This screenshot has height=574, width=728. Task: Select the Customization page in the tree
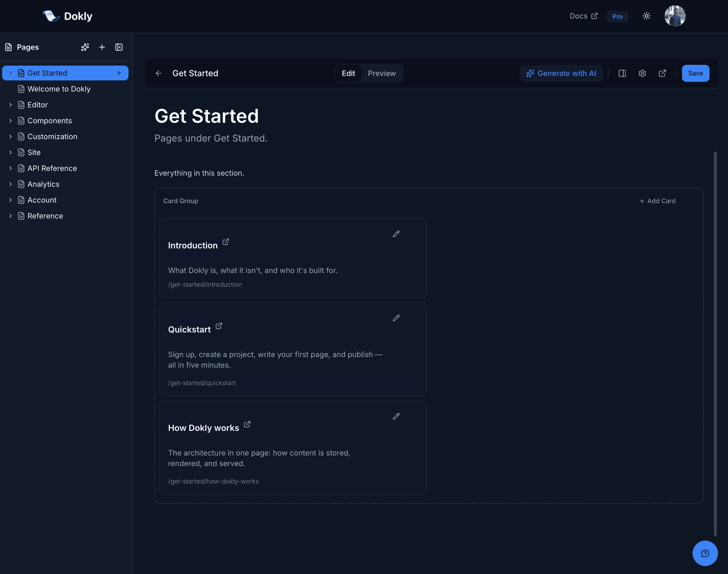(x=52, y=137)
